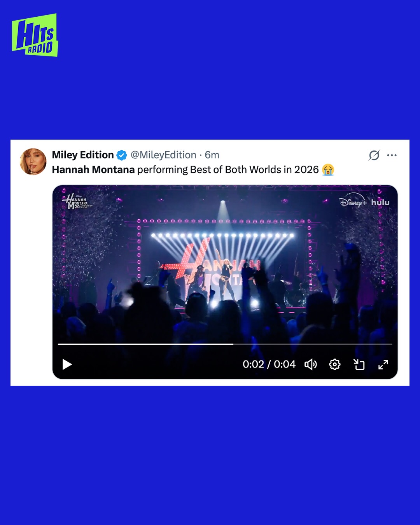Image resolution: width=420 pixels, height=525 pixels.
Task: Click the Hannah Montana anniversary logo watermark
Action: click(x=77, y=201)
